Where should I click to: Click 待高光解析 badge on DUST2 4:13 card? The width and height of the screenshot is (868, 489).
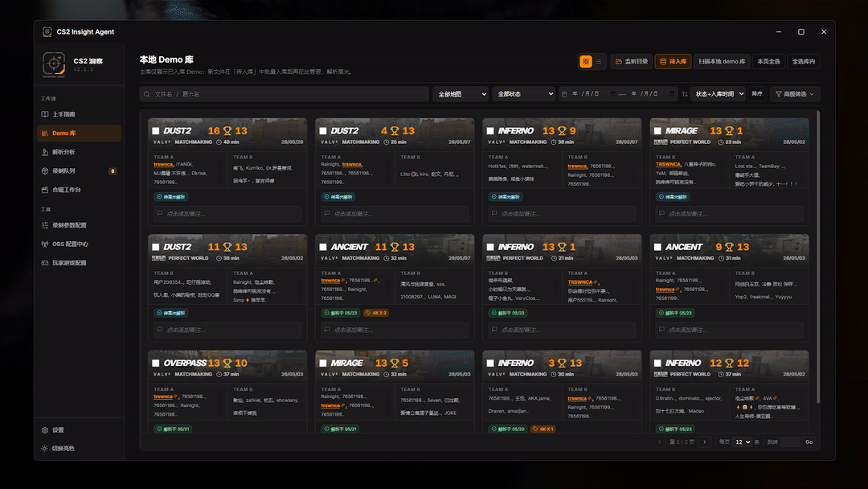pos(338,196)
